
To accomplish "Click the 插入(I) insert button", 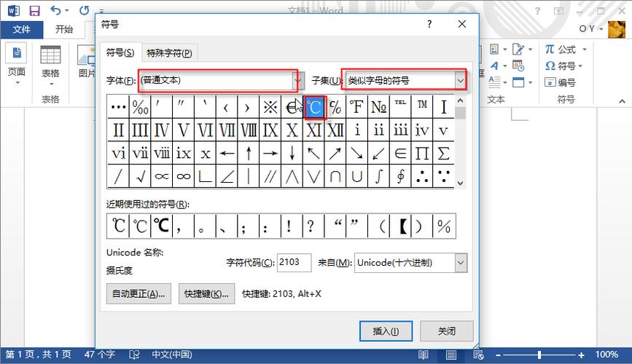I will [x=386, y=331].
